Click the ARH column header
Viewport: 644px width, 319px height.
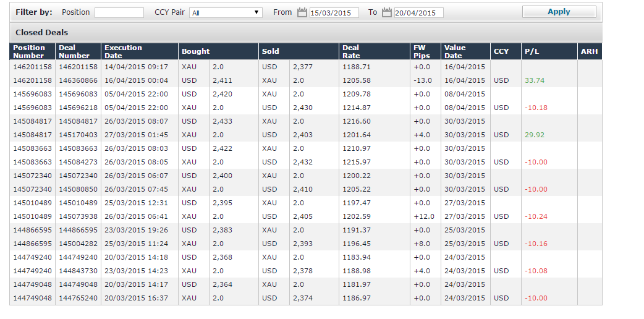(x=590, y=51)
